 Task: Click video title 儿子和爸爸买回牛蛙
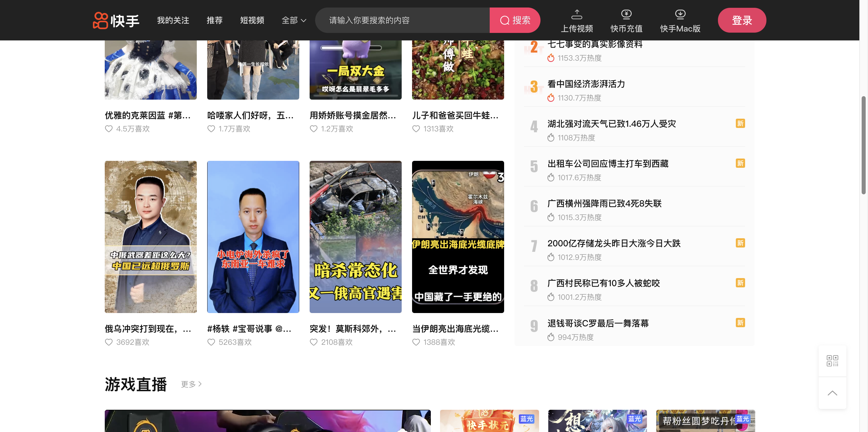(455, 115)
